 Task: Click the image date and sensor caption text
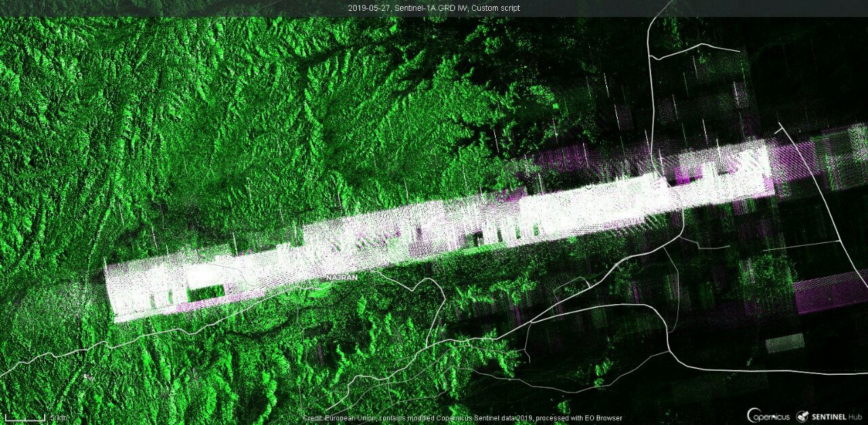coord(434,8)
